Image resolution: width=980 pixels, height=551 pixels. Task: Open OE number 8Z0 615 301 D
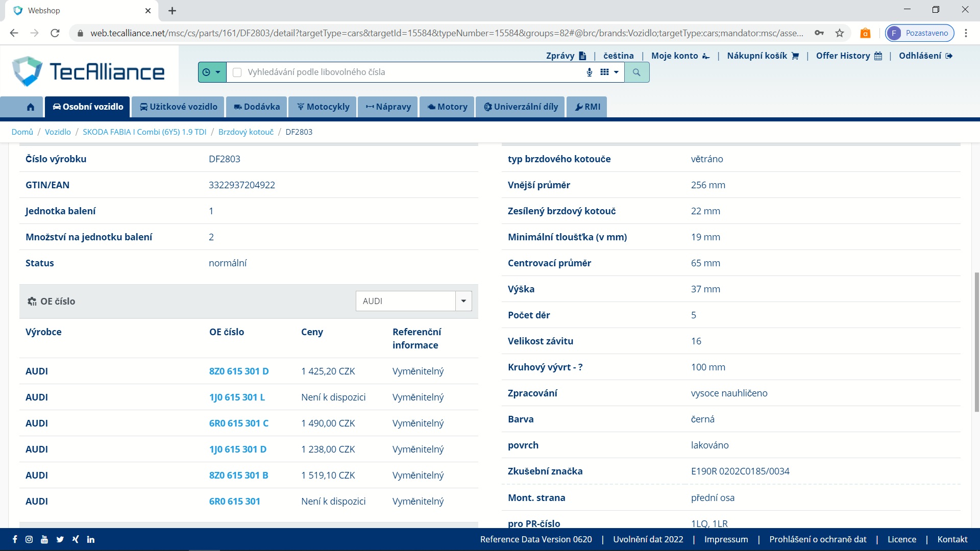click(x=239, y=371)
